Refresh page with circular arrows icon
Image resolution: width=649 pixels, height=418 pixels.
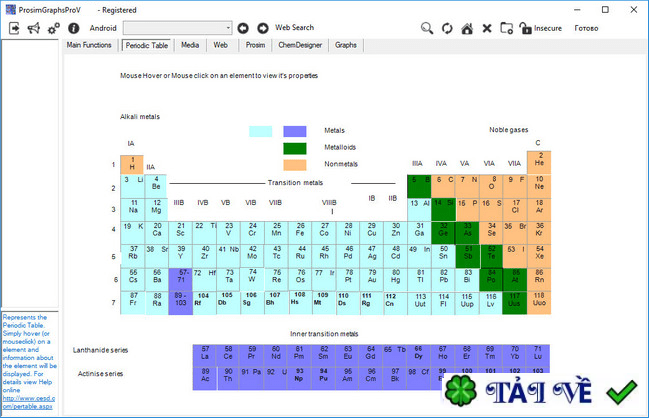point(447,28)
